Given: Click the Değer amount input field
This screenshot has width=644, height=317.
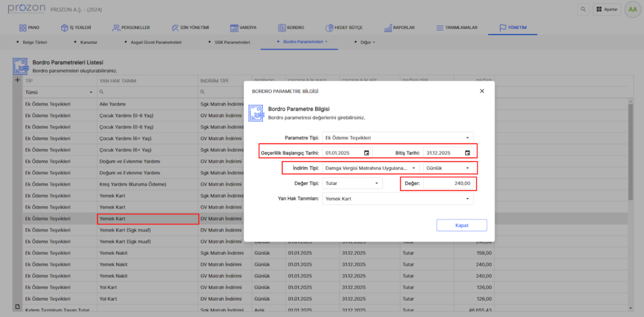Looking at the screenshot, I should point(448,183).
